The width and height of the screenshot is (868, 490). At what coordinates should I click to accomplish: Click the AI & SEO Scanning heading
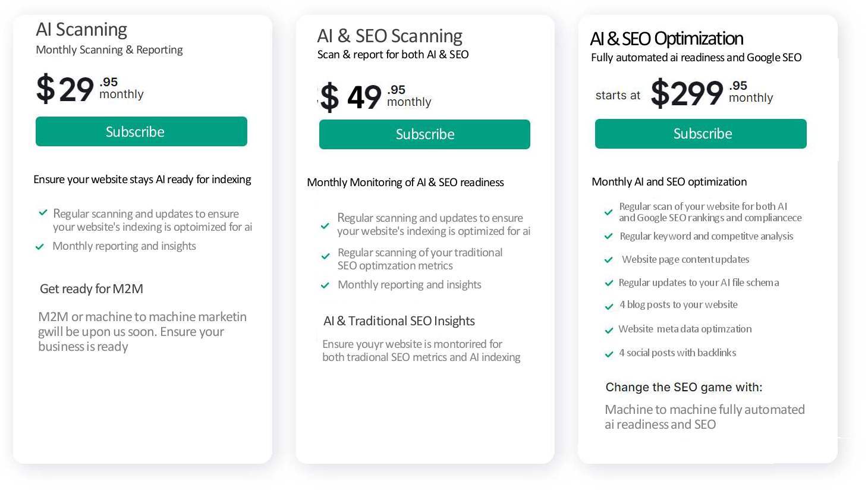pos(389,36)
